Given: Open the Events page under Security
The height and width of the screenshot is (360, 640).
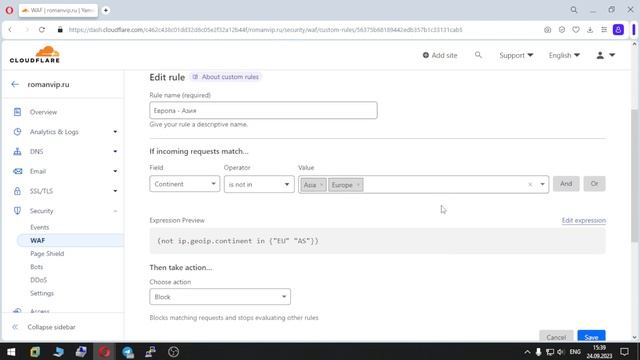Looking at the screenshot, I should [40, 227].
